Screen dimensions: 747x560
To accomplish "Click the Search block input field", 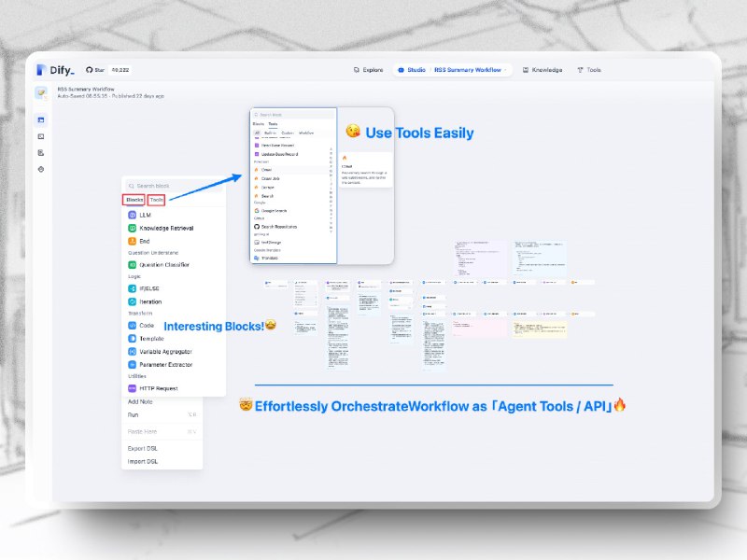I will click(x=174, y=186).
